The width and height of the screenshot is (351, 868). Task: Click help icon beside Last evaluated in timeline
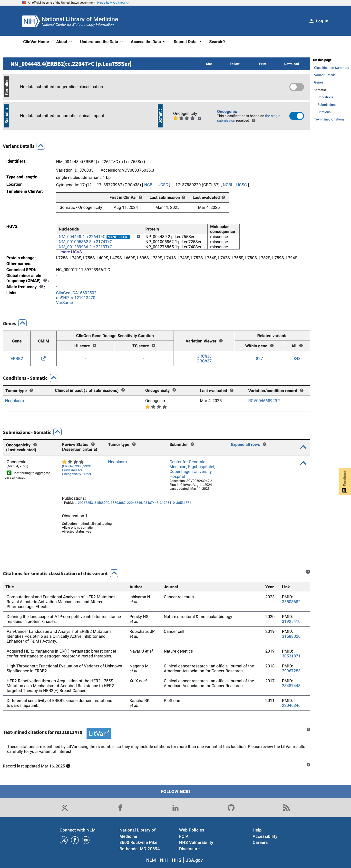224,197
